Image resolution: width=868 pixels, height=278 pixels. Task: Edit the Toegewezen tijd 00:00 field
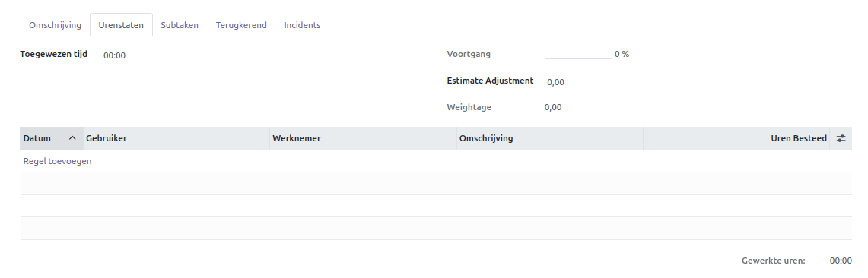pos(115,55)
